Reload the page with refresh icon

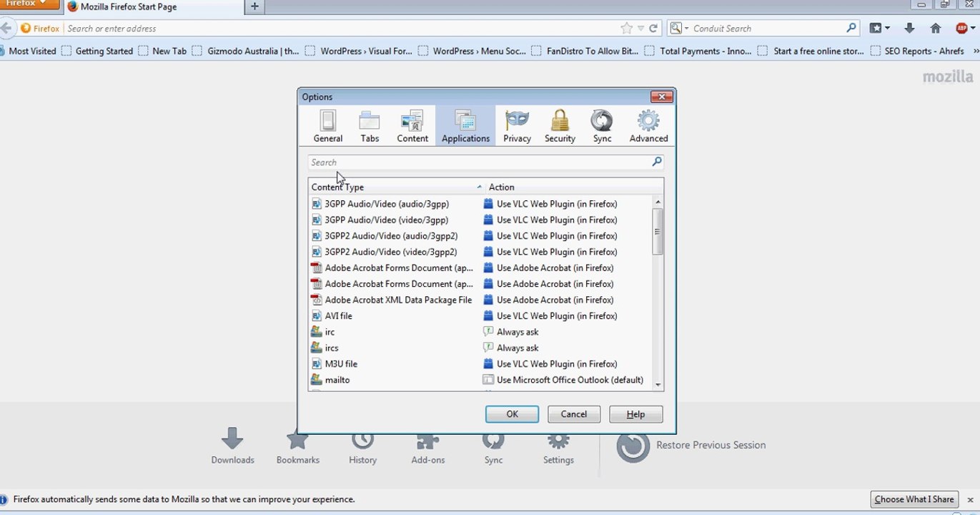coord(653,29)
